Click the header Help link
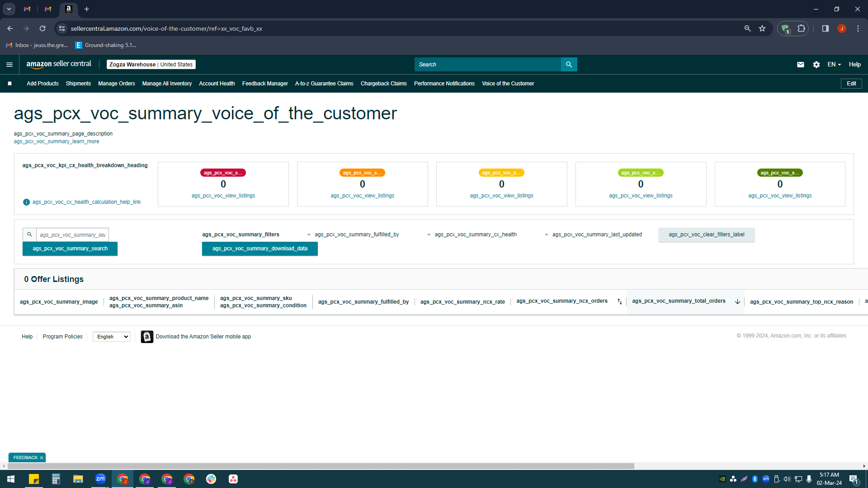 (x=854, y=65)
